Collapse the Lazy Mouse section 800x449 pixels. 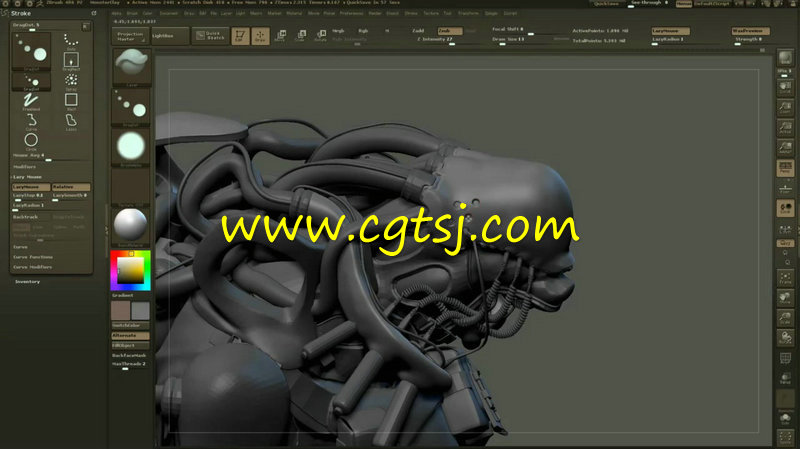(x=27, y=177)
